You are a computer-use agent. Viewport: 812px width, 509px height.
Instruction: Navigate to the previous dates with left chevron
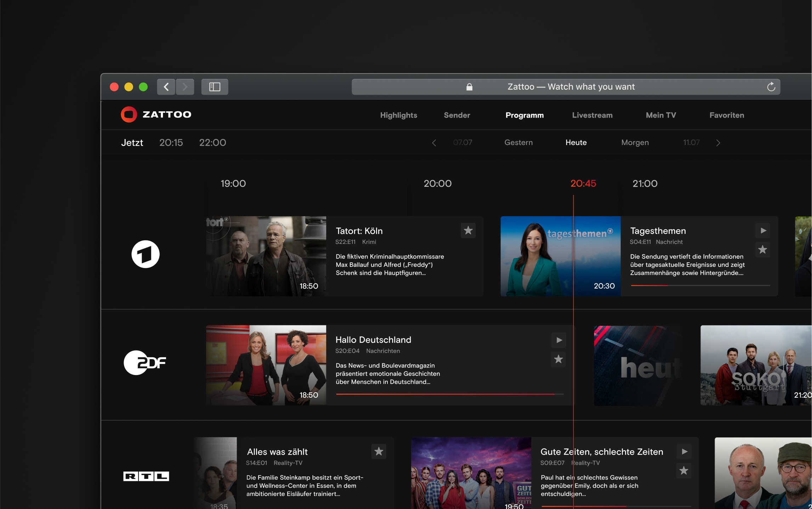tap(434, 142)
